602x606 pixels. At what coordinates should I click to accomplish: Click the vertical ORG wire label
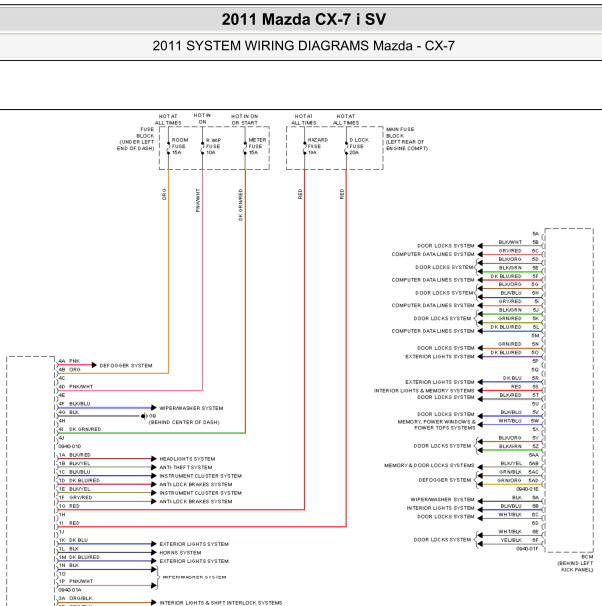tap(164, 194)
